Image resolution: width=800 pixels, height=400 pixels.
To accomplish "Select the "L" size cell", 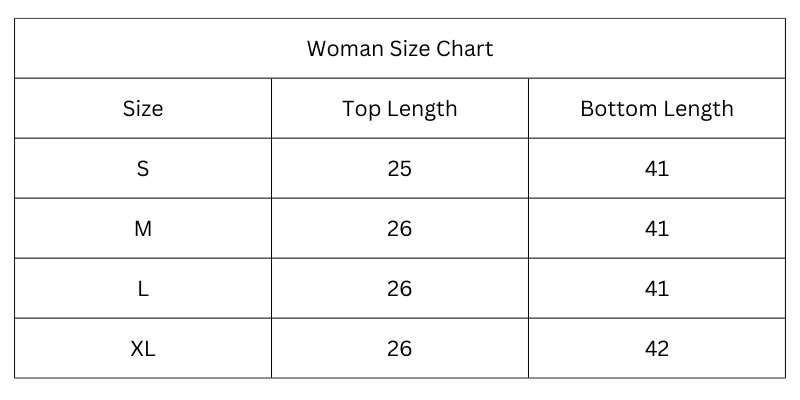I will 143,288.
